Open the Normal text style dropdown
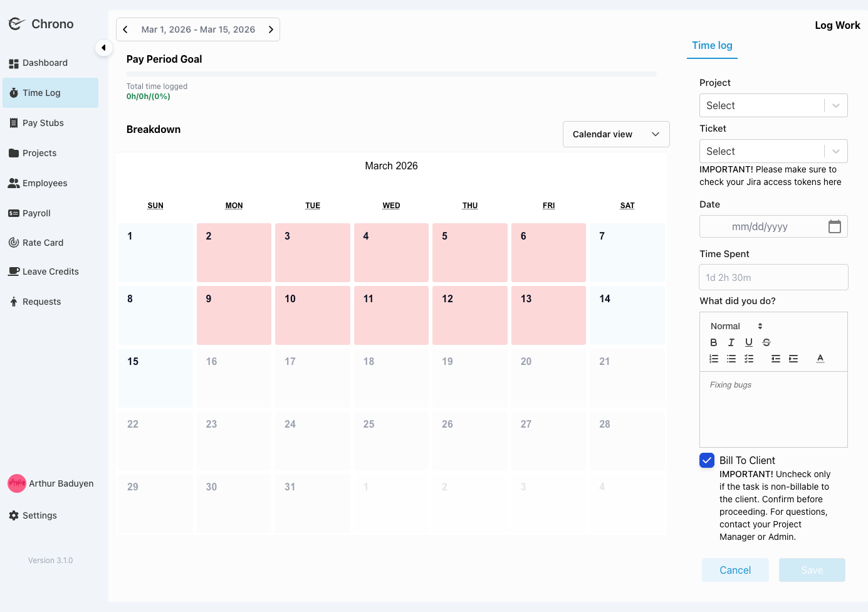This screenshot has height=612, width=868. click(x=736, y=326)
